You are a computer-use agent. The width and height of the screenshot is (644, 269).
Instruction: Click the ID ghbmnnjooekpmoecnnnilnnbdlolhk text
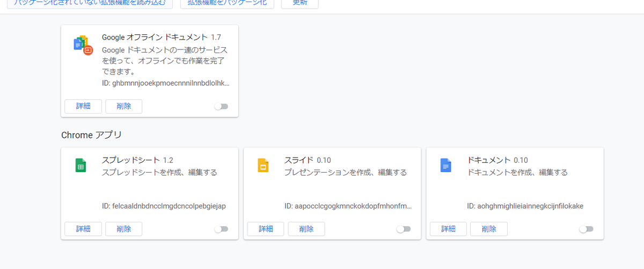165,83
